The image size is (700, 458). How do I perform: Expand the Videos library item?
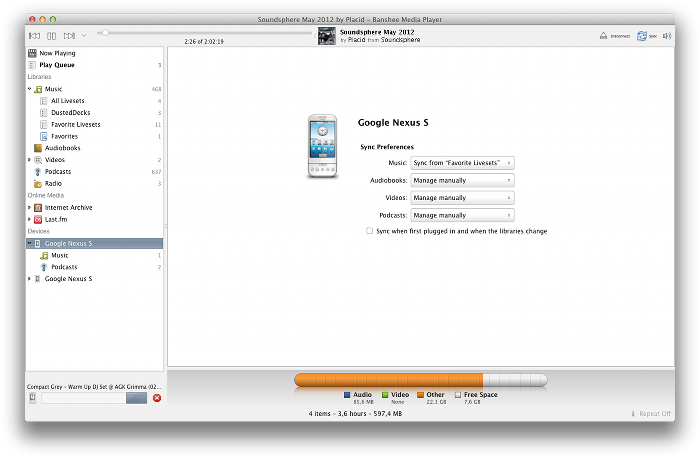(x=30, y=160)
